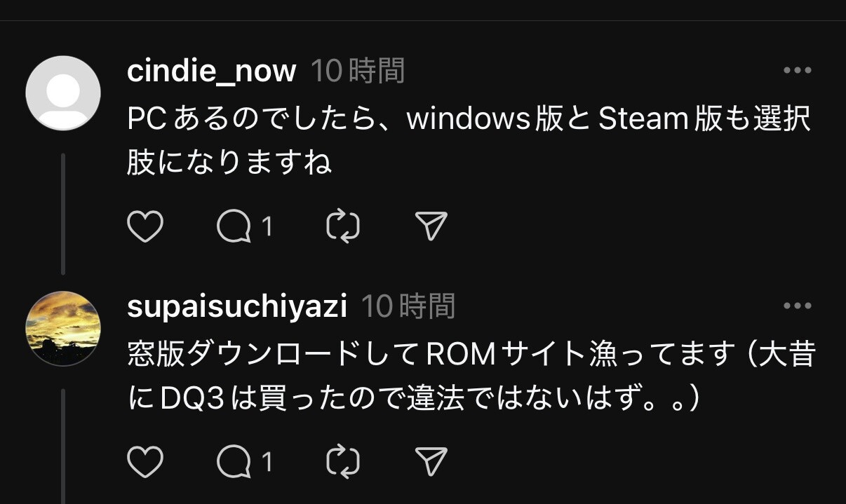This screenshot has height=504, width=846.
Task: Open the 10時間 timestamp on supaisuchiyazi's post
Action: [x=408, y=307]
